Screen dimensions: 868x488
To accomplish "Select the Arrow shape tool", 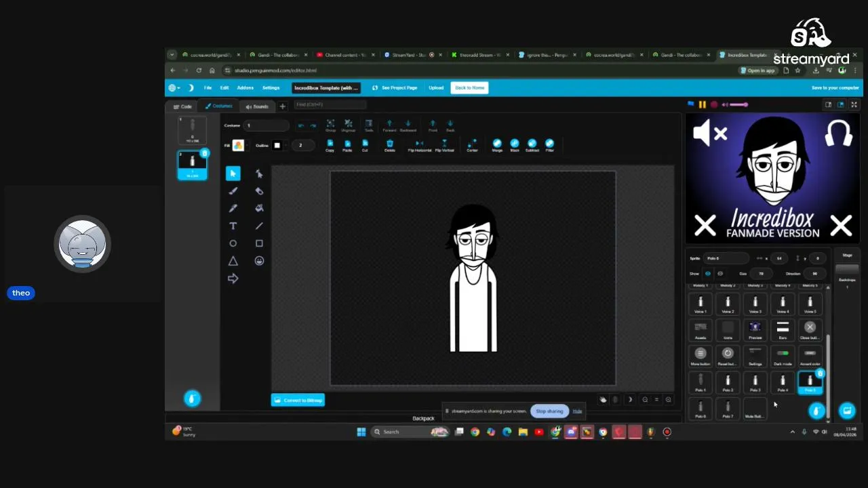I will tap(233, 279).
